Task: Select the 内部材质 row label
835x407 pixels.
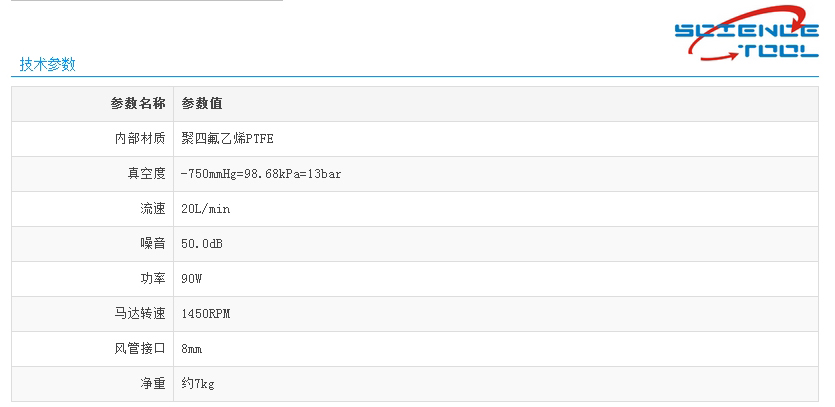Action: [140, 139]
